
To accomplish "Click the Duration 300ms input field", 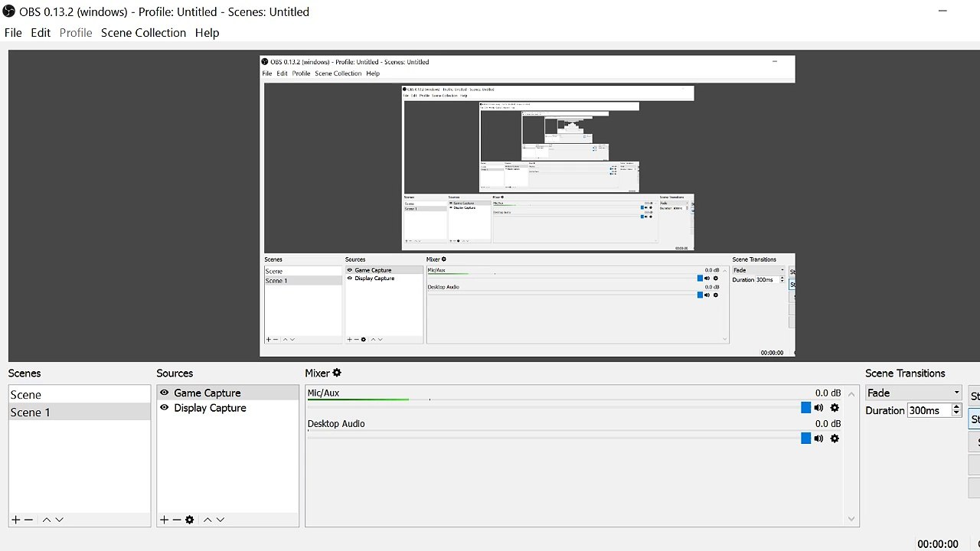I will pyautogui.click(x=929, y=410).
